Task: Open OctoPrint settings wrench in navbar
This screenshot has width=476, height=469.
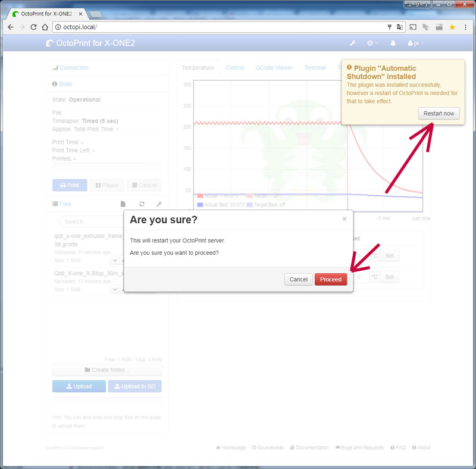Action: [352, 43]
